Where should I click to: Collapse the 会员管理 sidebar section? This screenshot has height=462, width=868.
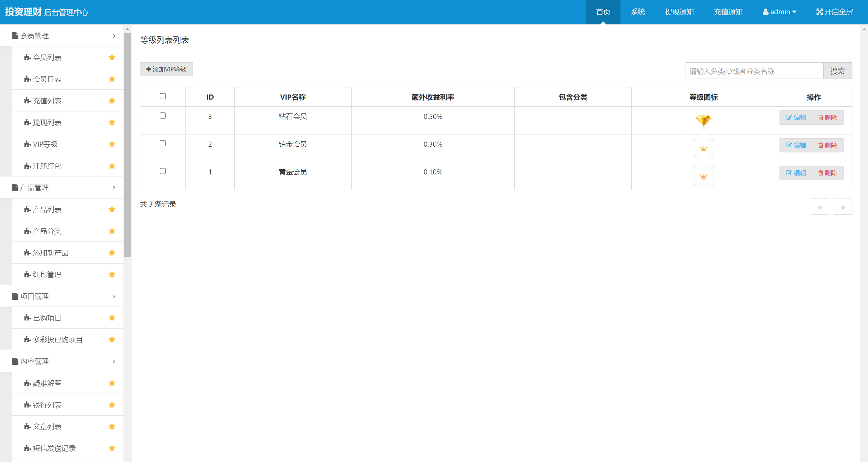coord(114,36)
